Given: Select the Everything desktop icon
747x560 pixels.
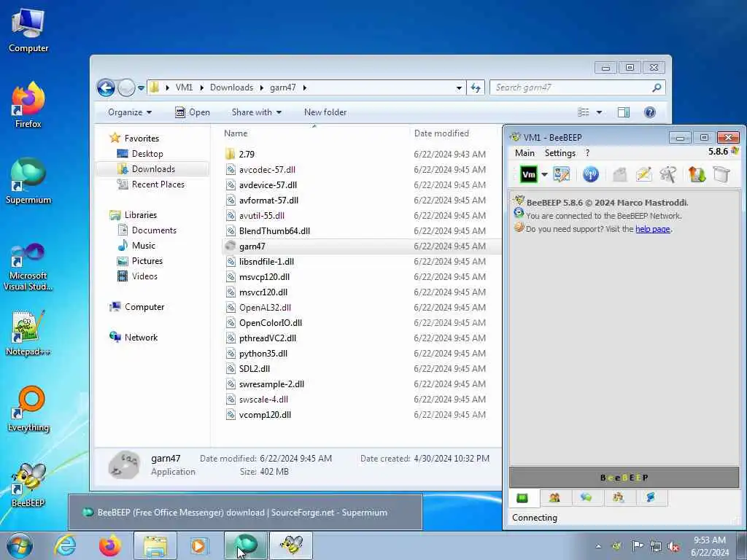Looking at the screenshot, I should click(x=28, y=409).
